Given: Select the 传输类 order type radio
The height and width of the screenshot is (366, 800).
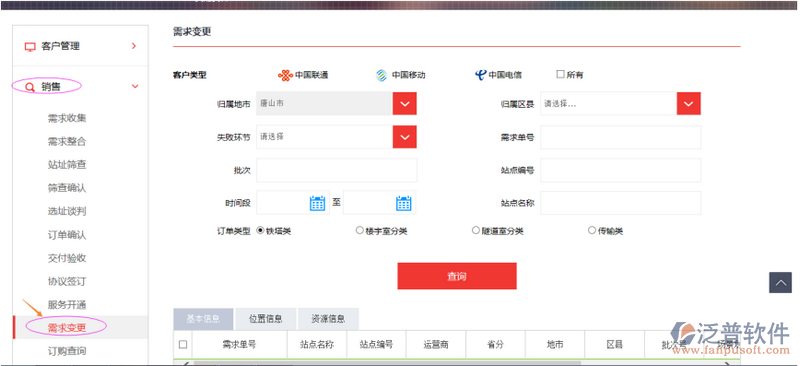Looking at the screenshot, I should pyautogui.click(x=592, y=230).
